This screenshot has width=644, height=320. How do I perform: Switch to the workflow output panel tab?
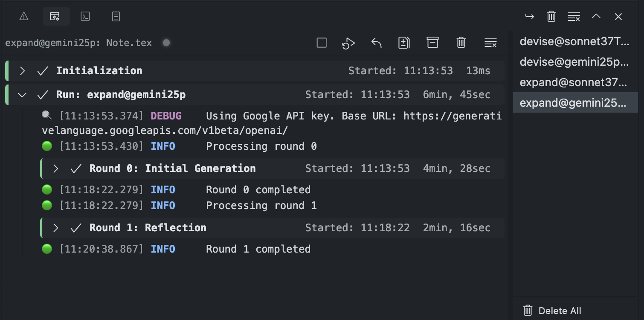click(x=55, y=16)
